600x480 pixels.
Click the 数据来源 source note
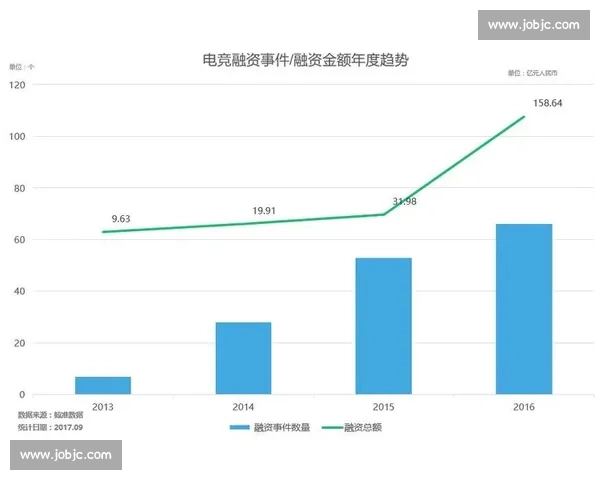tap(51, 415)
